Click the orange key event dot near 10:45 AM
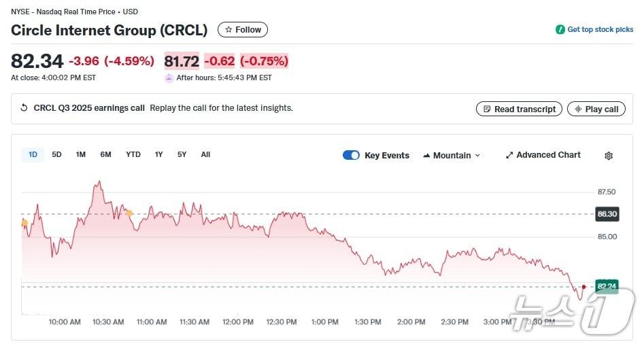 [x=129, y=213]
